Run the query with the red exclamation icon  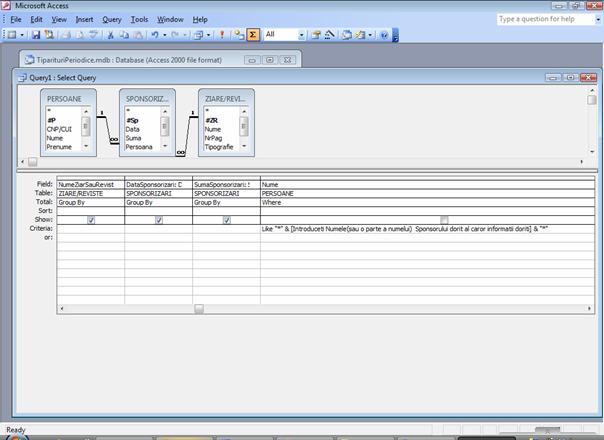coord(221,35)
